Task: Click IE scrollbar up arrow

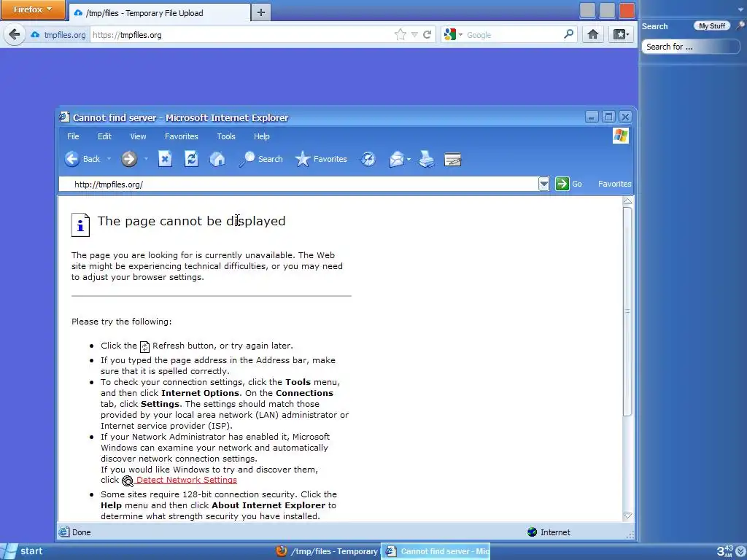Action: coord(627,201)
